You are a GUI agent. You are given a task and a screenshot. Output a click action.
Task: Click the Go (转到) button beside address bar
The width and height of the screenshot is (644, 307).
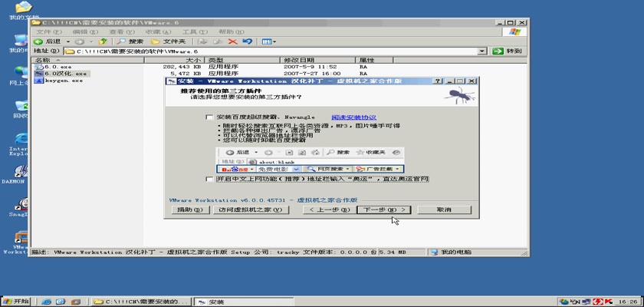(x=507, y=51)
